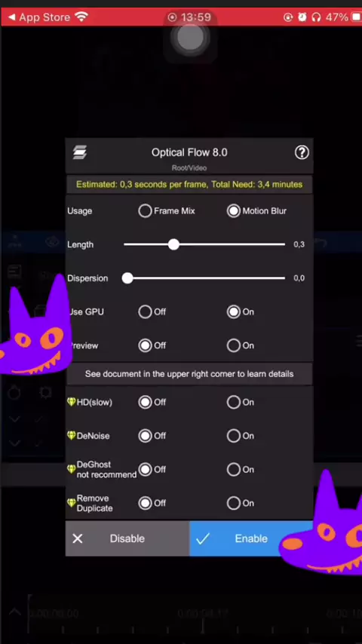Tap the diamond icon beside DeNoise
Viewport: 362px width, 644px height.
(x=72, y=435)
